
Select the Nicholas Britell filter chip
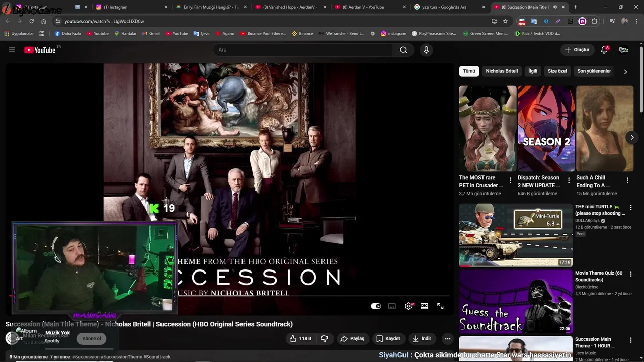pos(502,71)
